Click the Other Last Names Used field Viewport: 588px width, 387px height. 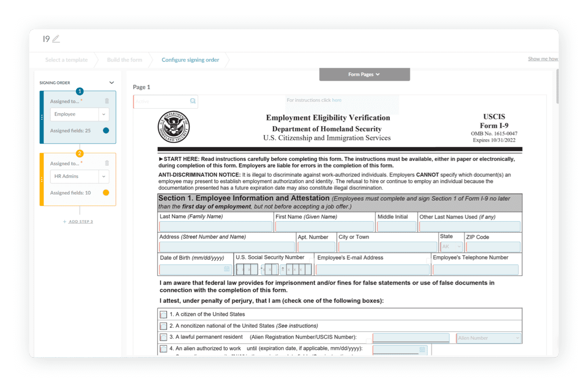point(470,227)
